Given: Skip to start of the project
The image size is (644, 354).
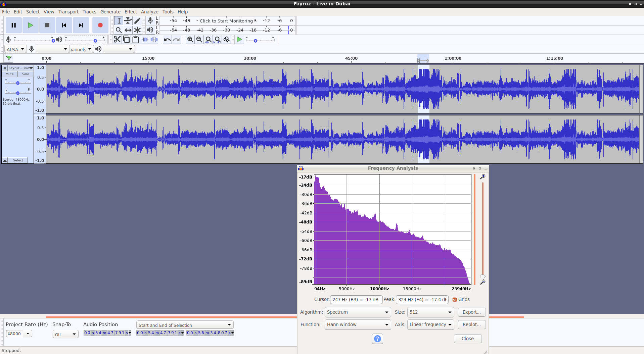Looking at the screenshot, I should tap(64, 25).
